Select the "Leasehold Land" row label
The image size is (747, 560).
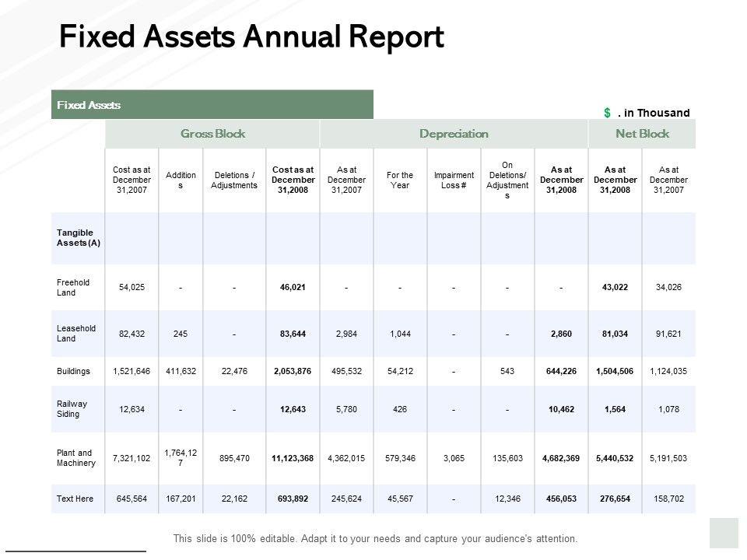[x=76, y=333]
